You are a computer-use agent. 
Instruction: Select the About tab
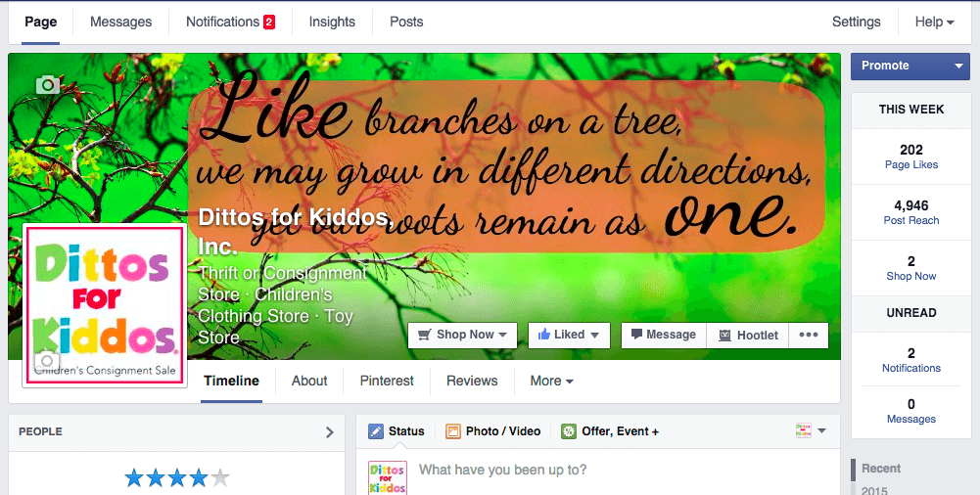click(309, 381)
